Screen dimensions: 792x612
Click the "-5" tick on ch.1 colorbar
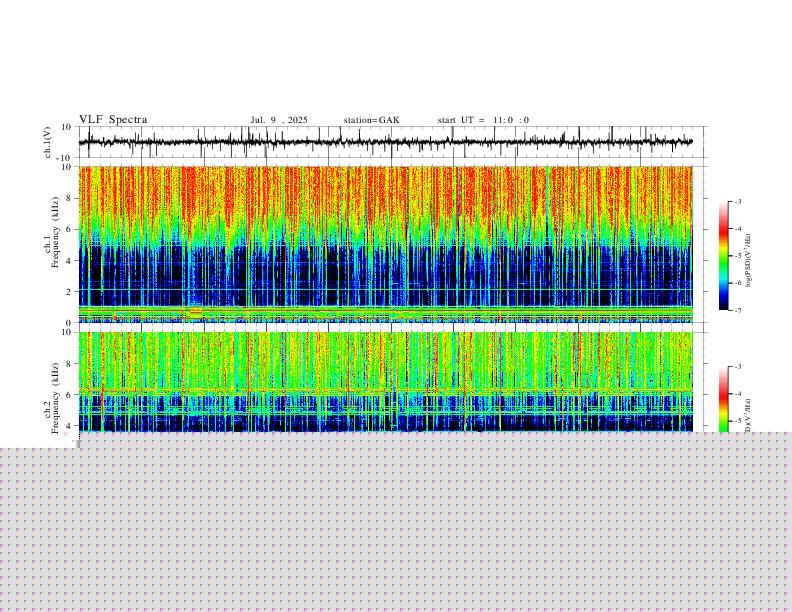point(738,256)
